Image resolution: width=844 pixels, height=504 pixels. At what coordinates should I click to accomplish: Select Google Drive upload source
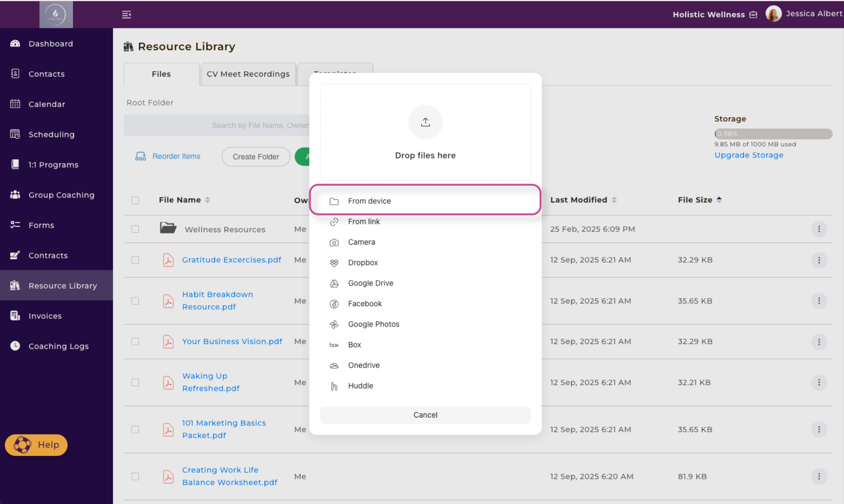(370, 283)
